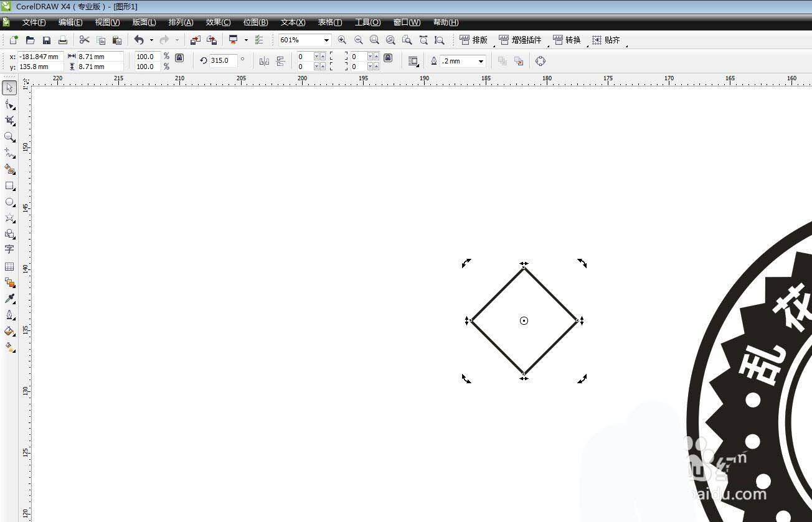Expand the outline width dropdown

pos(481,61)
